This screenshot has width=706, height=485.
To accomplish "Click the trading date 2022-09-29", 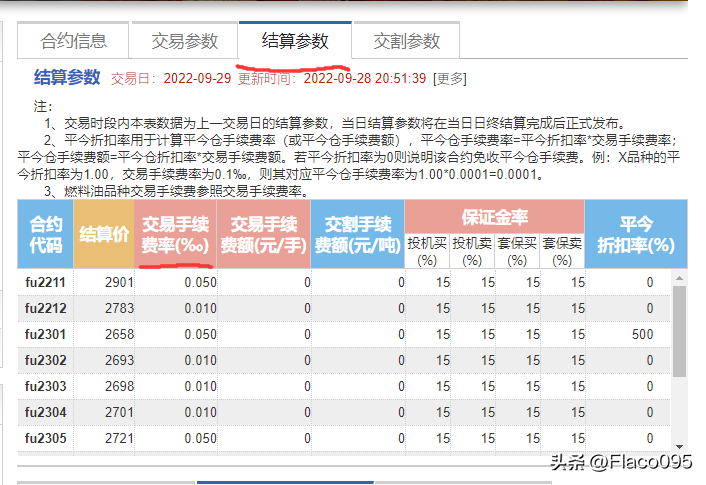I will tap(197, 78).
